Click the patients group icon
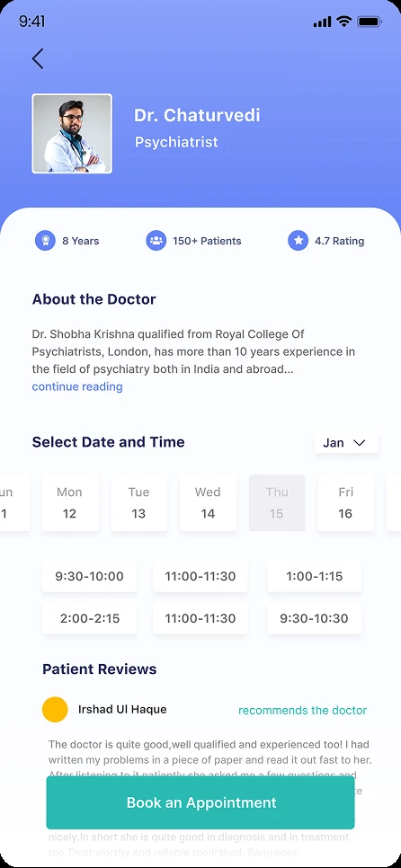Screen dimensions: 401x868 (x=156, y=241)
